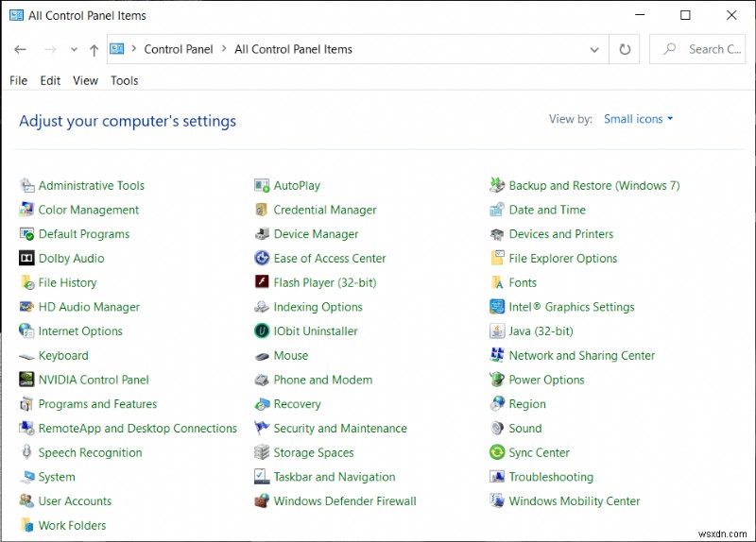Click the Taskbar and Navigation icon
Viewport: 756px width, 542px height.
tap(262, 477)
